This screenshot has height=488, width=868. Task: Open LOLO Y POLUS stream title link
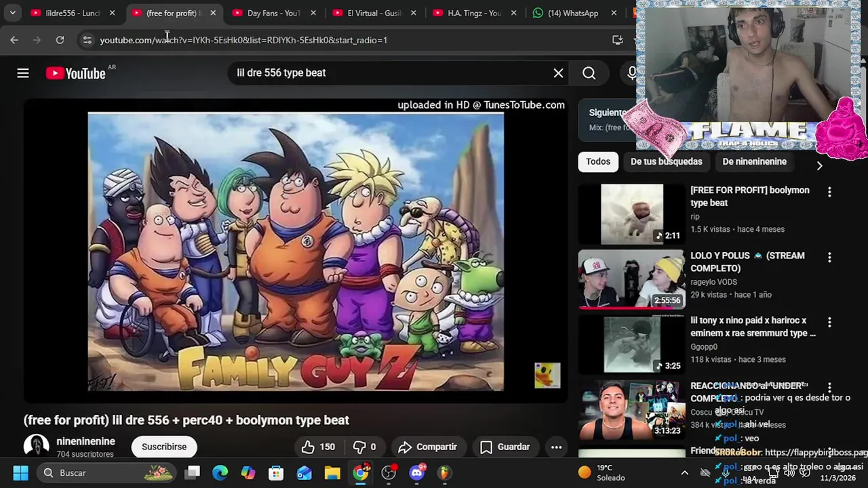pyautogui.click(x=747, y=262)
